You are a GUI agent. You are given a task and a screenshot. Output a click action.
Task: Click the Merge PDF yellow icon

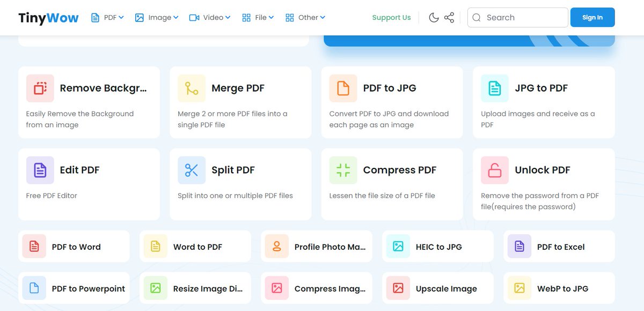pyautogui.click(x=192, y=88)
